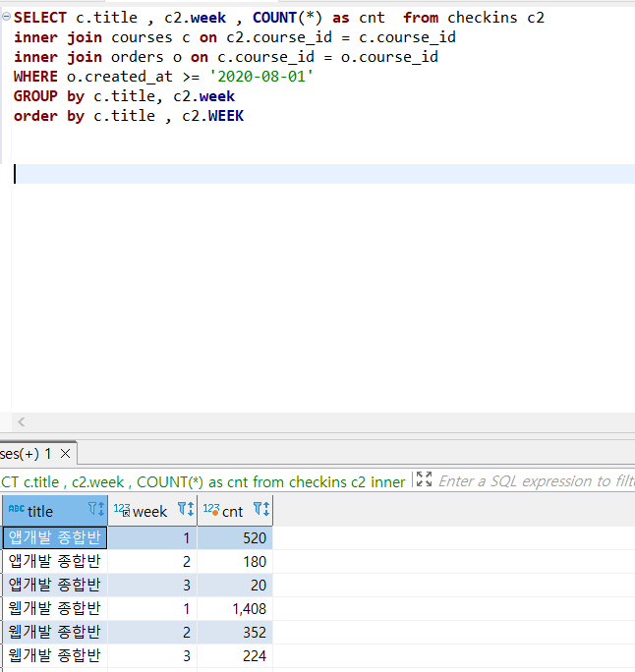
Task: Open the week column filter/sort icon
Action: tap(186, 509)
